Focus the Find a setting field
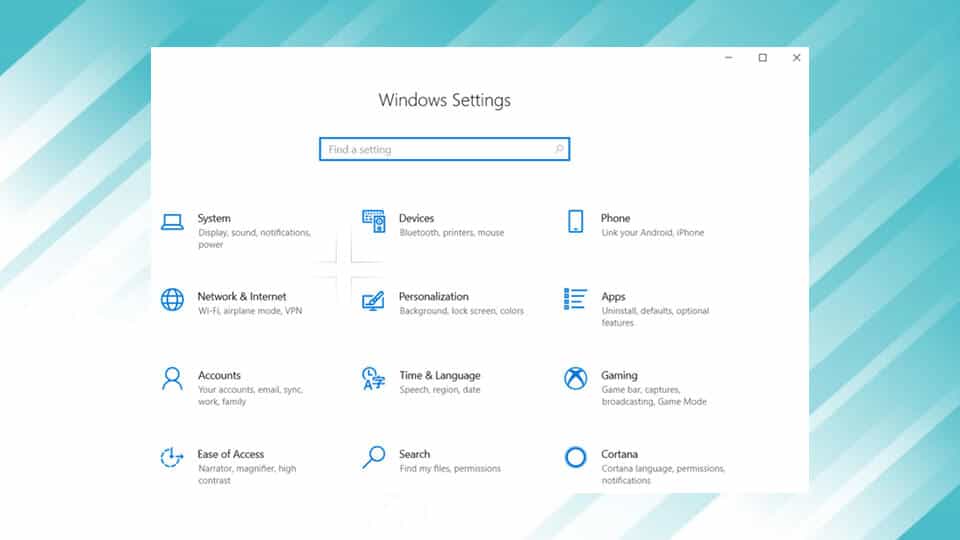 (x=444, y=149)
